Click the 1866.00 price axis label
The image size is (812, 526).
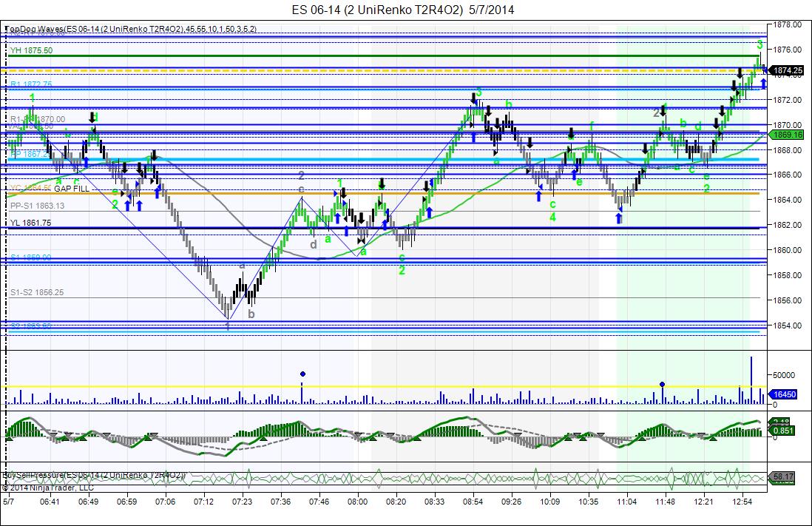[788, 175]
